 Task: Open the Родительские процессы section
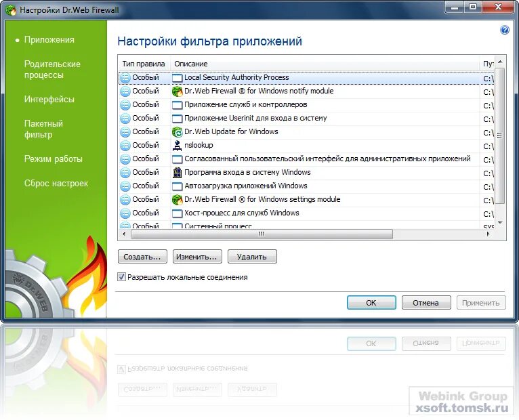52,70
